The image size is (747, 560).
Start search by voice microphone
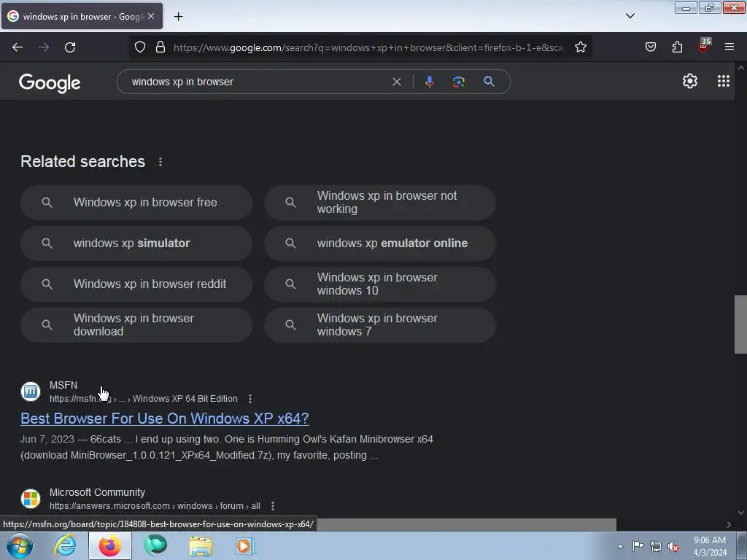429,82
